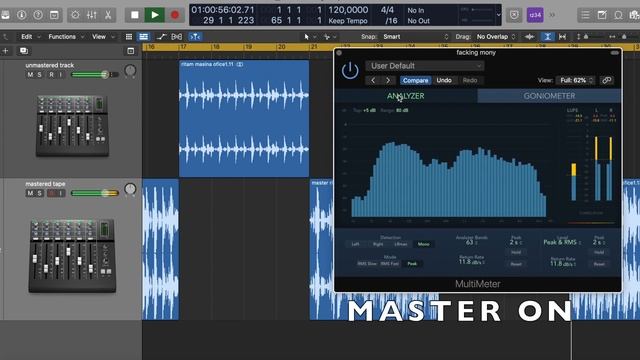The width and height of the screenshot is (640, 360).
Task: Mute the mastered tape track
Action: point(30,193)
